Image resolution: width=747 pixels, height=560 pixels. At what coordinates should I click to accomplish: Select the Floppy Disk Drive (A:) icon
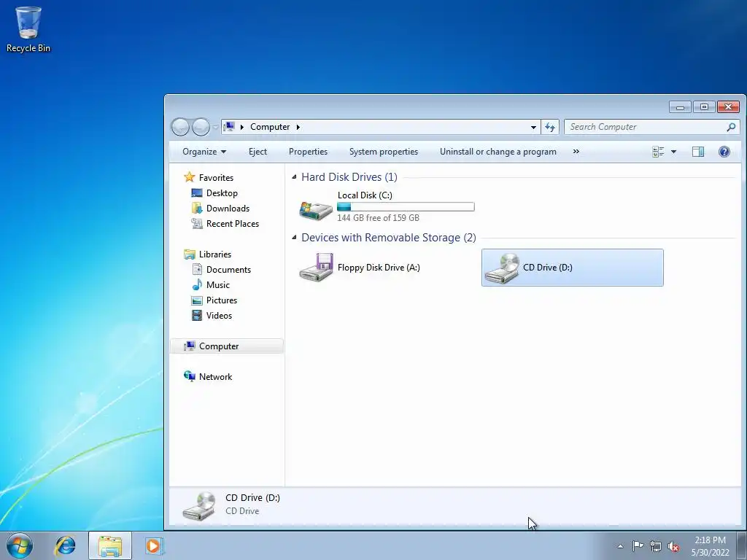(x=316, y=268)
